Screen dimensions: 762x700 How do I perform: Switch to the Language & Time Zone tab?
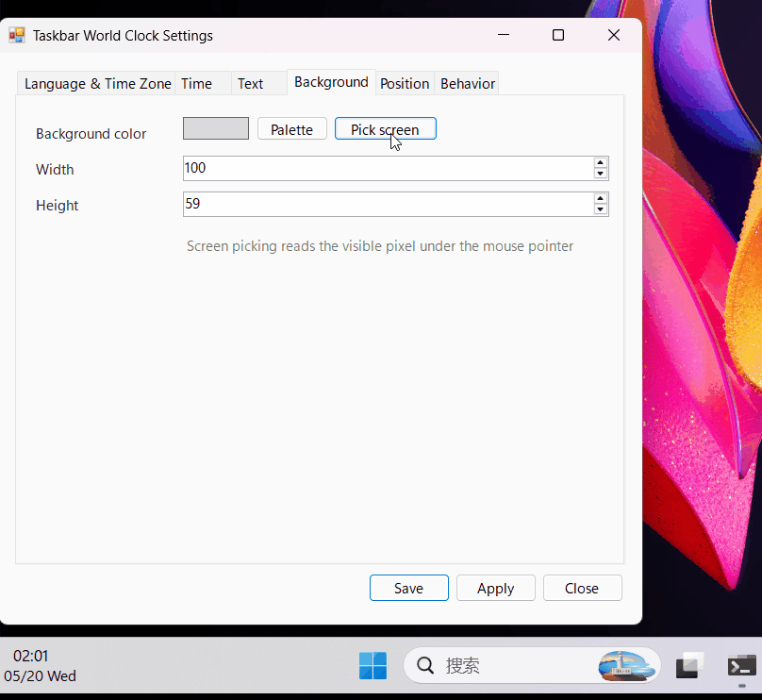(x=97, y=84)
